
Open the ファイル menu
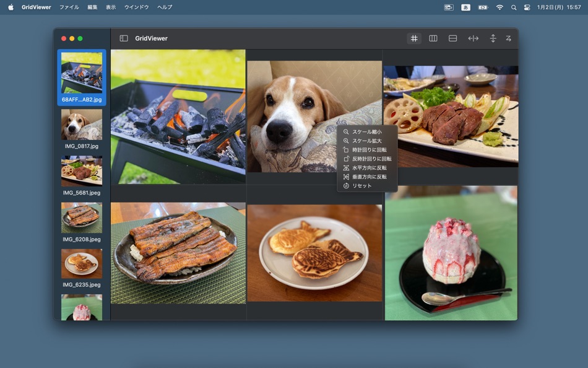pyautogui.click(x=69, y=7)
